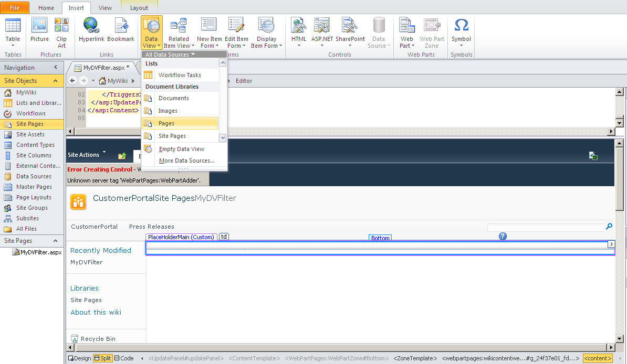The image size is (627, 364).
Task: Insert a New Item Form
Action: point(209,33)
